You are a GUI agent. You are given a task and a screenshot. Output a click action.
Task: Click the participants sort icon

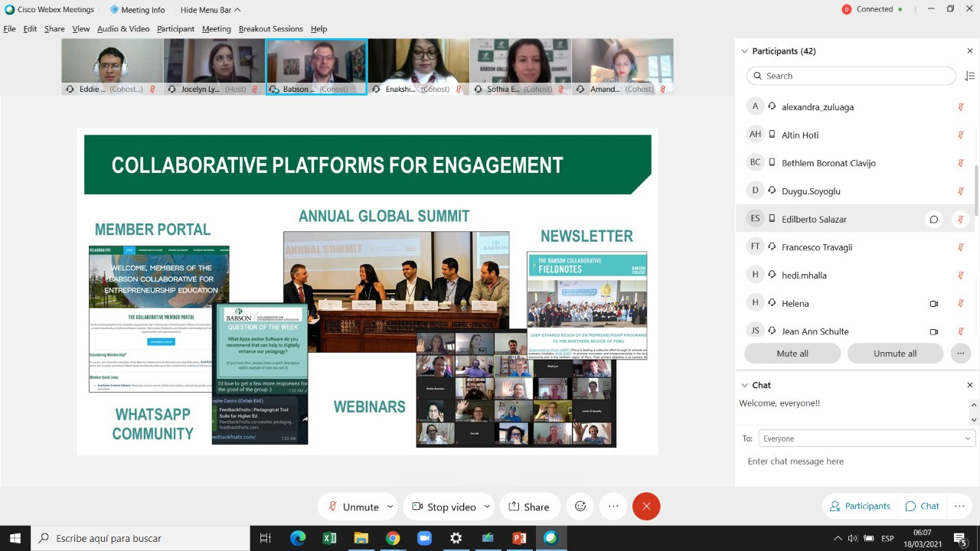969,76
